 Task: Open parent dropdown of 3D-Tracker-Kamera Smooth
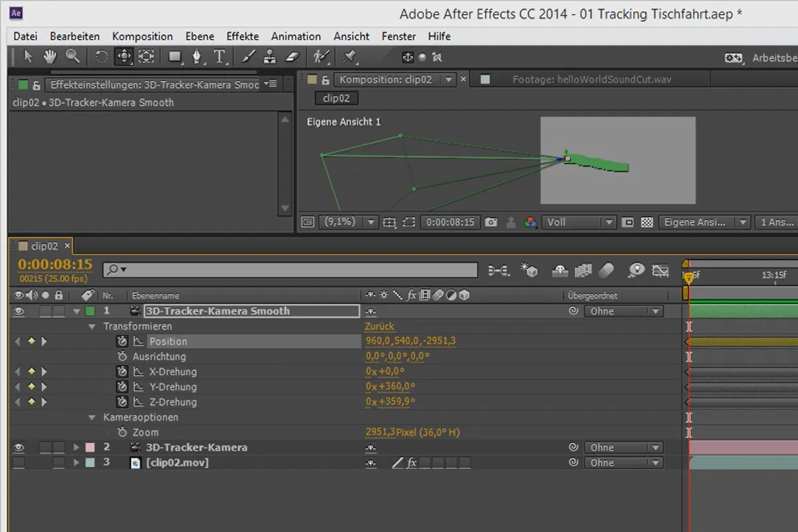pyautogui.click(x=623, y=311)
